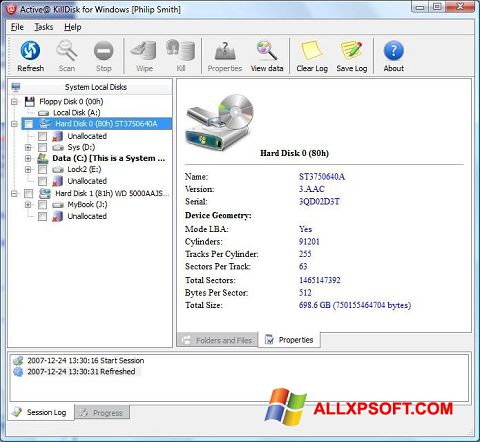Enable the MyBook (J:) checkbox
The image size is (480, 442).
point(42,205)
